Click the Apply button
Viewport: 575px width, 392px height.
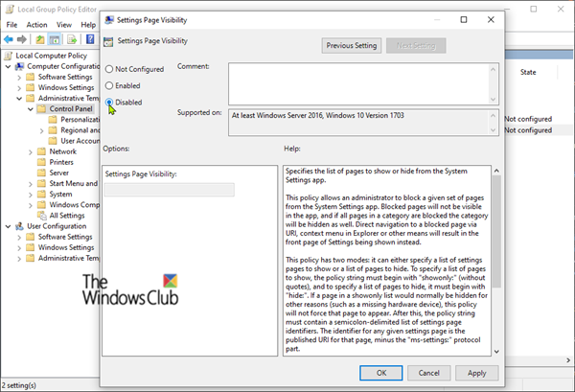click(476, 373)
